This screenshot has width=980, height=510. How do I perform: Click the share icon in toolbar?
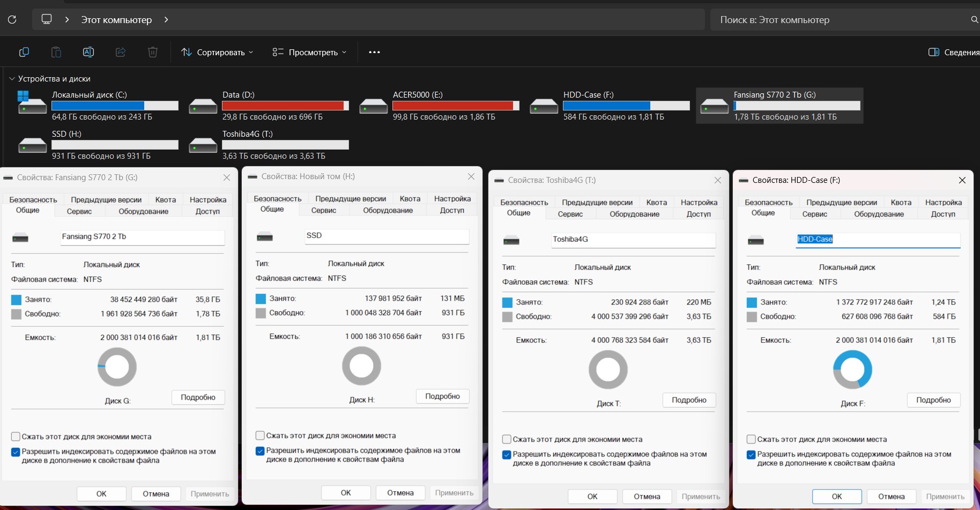(x=121, y=52)
